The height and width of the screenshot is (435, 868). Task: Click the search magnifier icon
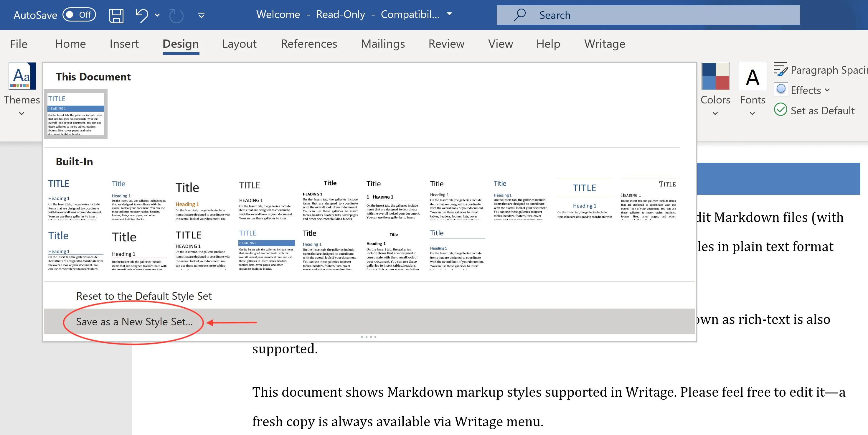click(x=519, y=15)
